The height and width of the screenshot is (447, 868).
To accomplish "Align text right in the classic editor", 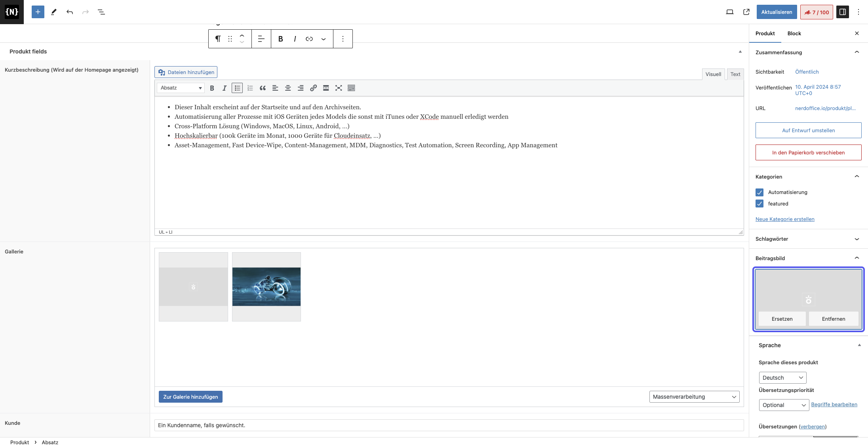I will point(301,88).
